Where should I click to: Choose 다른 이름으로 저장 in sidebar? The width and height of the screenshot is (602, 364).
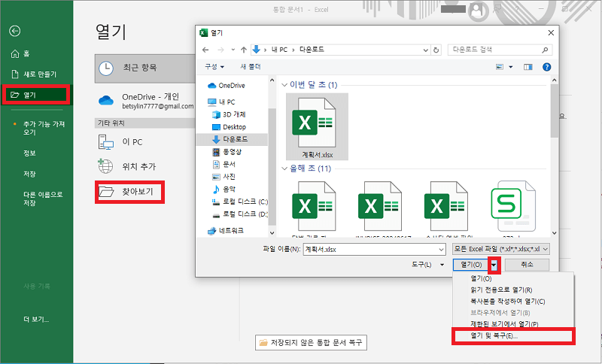pyautogui.click(x=43, y=199)
